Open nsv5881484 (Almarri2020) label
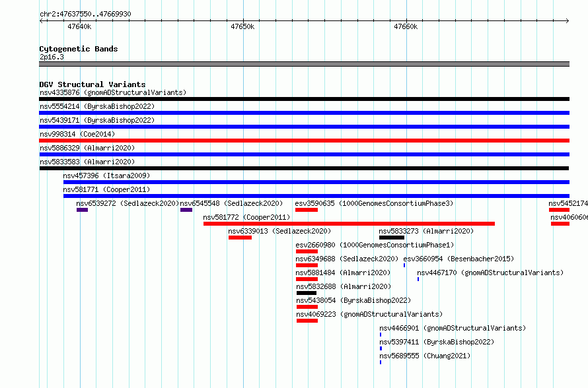This screenshot has width=588, height=388. tap(343, 273)
